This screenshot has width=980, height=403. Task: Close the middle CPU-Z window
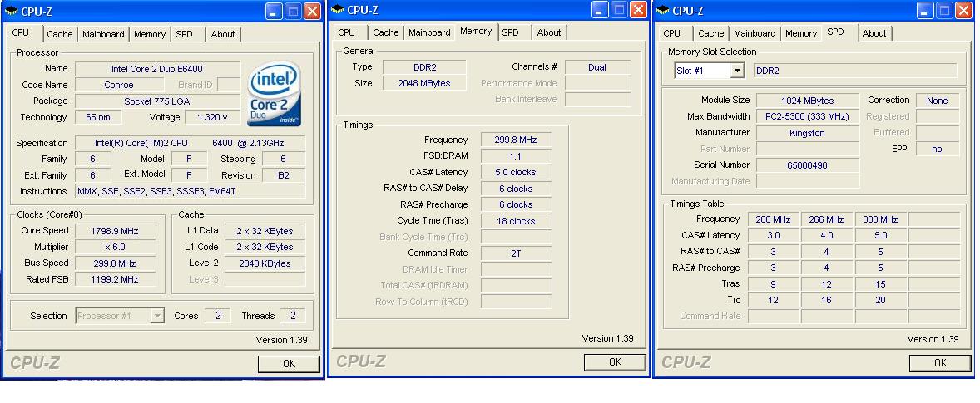(639, 9)
